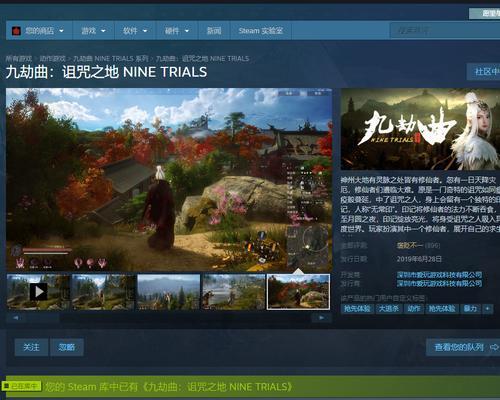Click the plus icon after the tags
Viewport: 500px width, 400px height.
click(x=488, y=309)
